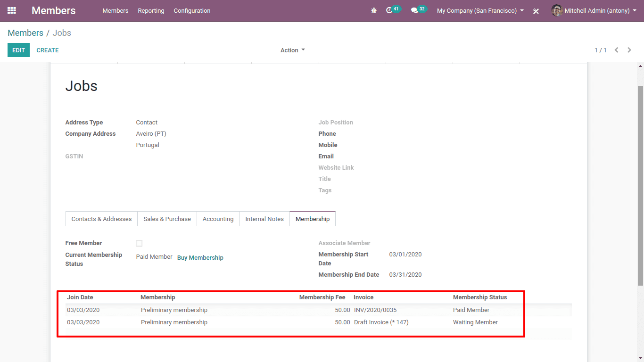644x362 pixels.
Task: Open the Reporting menu
Action: point(151,10)
